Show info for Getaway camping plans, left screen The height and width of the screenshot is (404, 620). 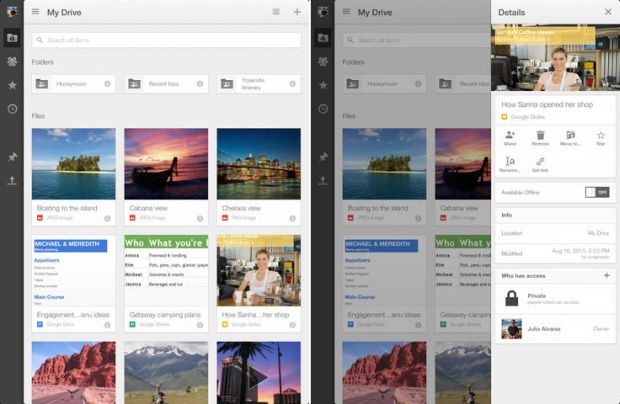(200, 325)
